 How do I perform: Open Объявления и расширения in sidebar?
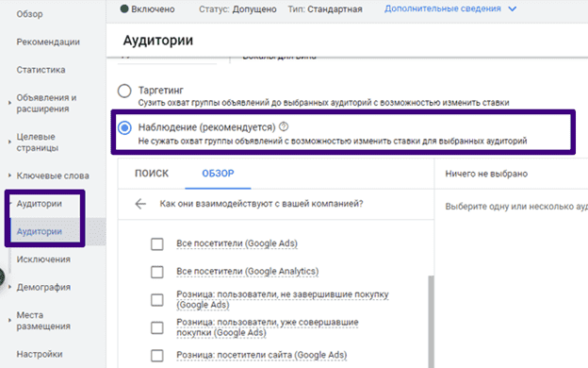click(x=46, y=103)
